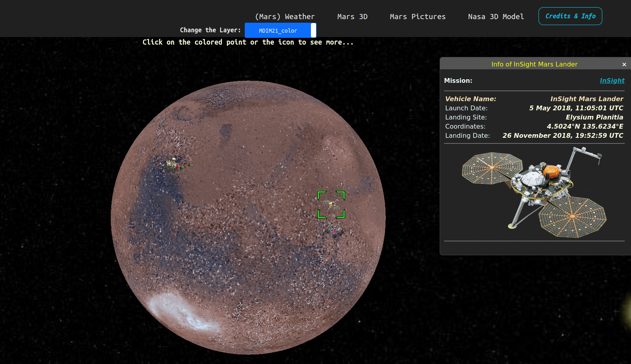The height and width of the screenshot is (364, 631).
Task: Close the InSight Mars Lander info panel
Action: click(x=624, y=65)
